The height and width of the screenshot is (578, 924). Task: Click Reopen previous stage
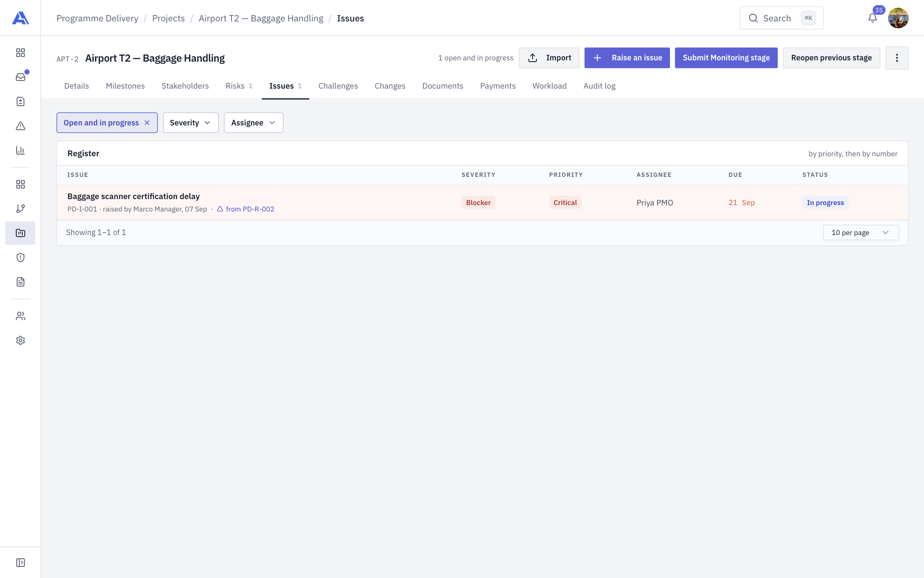831,58
